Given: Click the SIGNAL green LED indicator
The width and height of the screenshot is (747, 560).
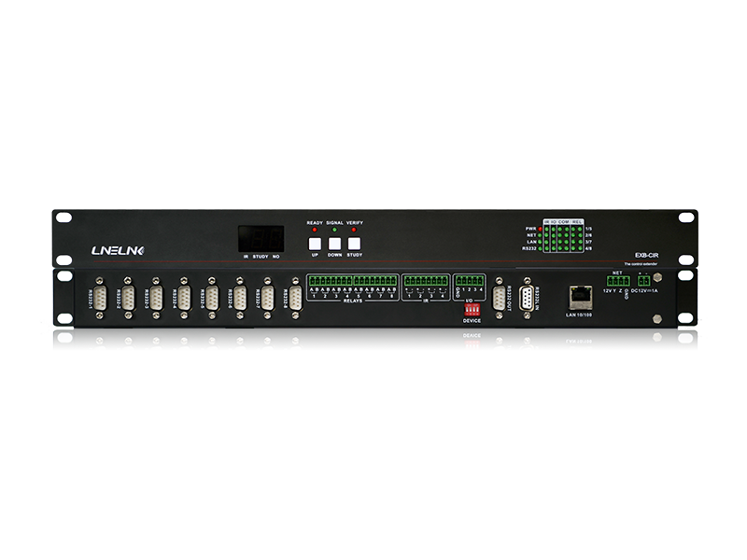Looking at the screenshot, I should [x=334, y=230].
